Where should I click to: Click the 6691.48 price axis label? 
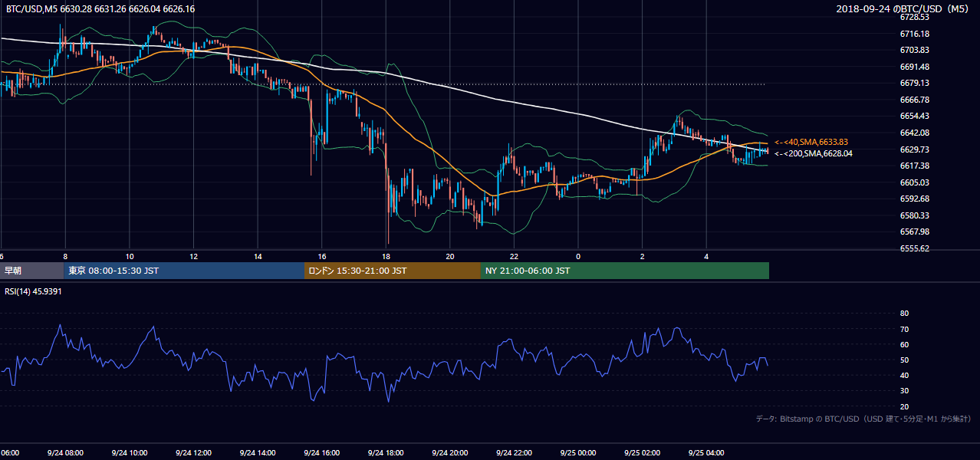[x=915, y=67]
